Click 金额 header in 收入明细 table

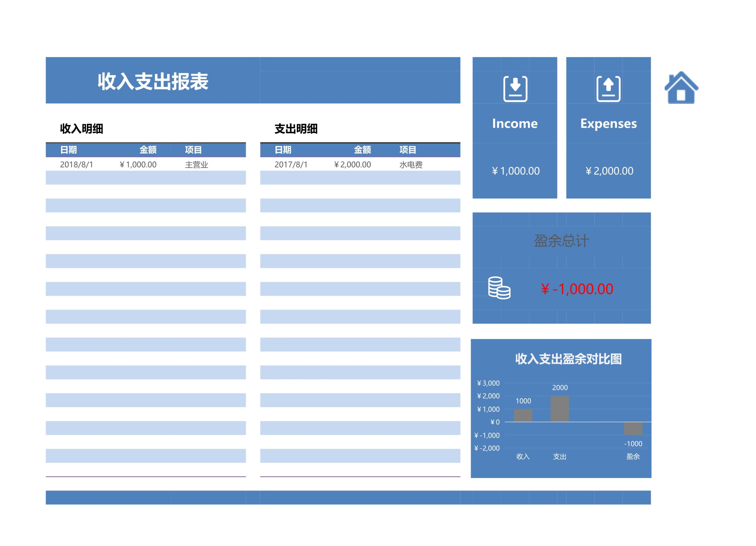point(148,150)
